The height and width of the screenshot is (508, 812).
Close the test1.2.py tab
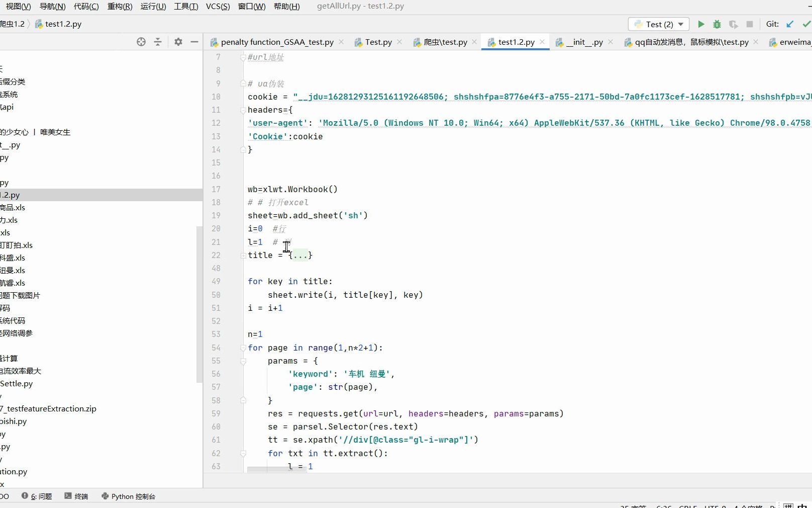tap(542, 42)
